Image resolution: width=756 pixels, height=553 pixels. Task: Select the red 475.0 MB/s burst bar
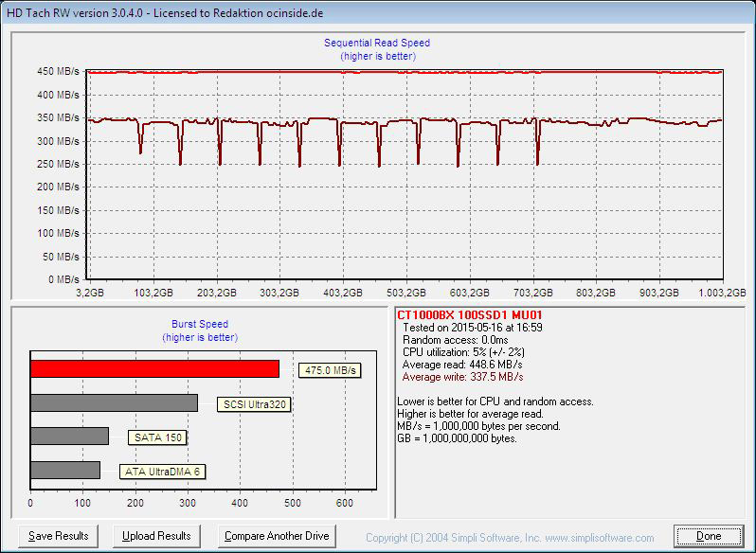[154, 368]
